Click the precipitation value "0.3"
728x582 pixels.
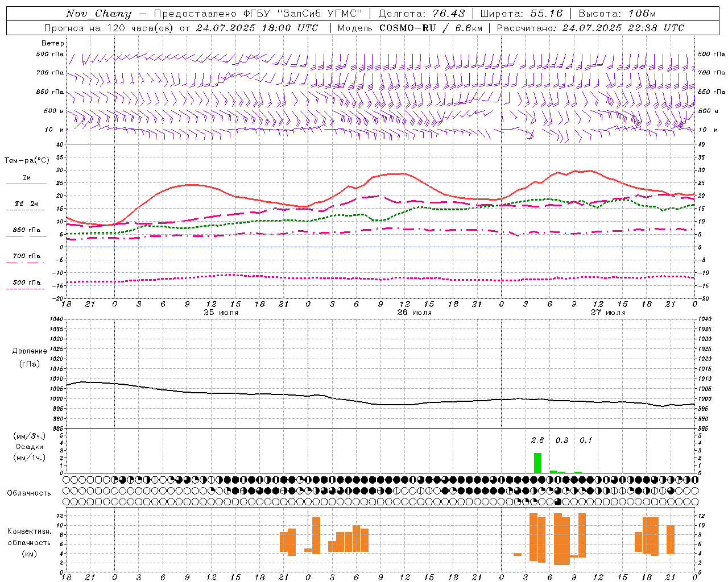[562, 440]
